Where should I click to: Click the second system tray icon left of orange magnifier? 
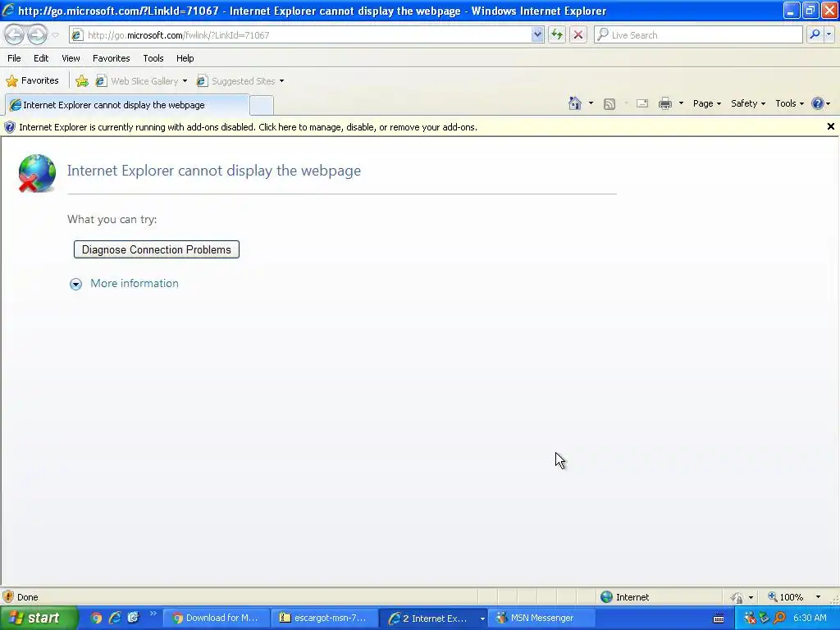(x=765, y=618)
